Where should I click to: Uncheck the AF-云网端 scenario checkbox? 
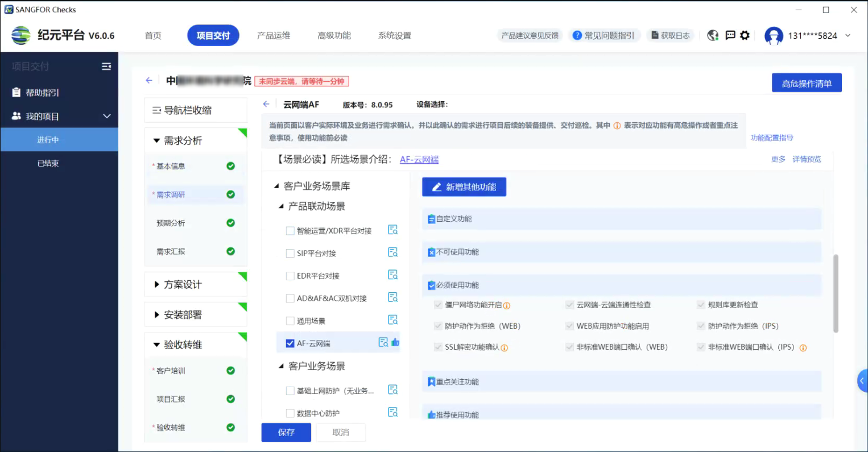tap(290, 343)
